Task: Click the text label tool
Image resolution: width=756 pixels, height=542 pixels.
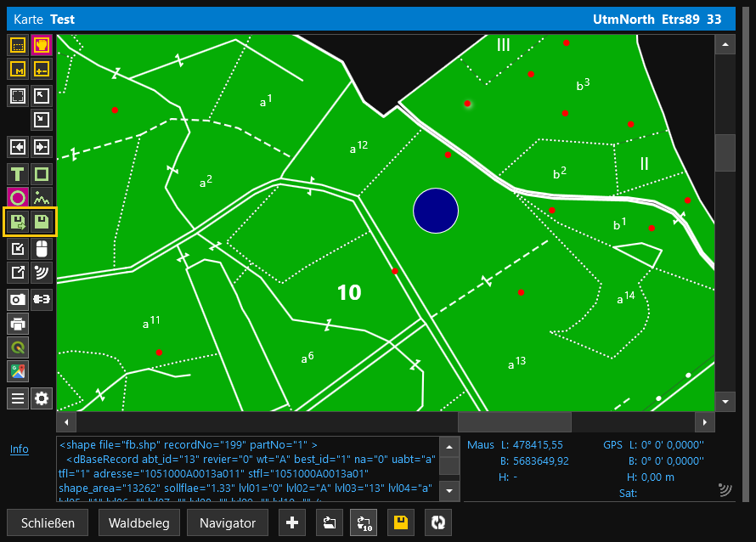Action: (18, 174)
